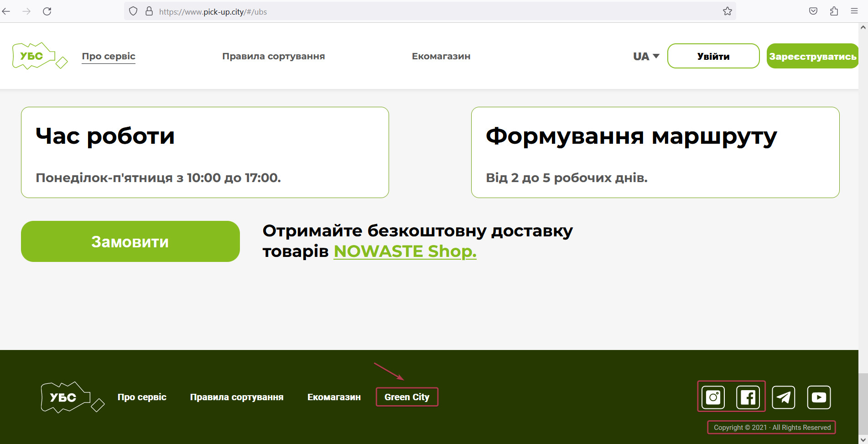Image resolution: width=868 pixels, height=444 pixels.
Task: Open the Instagram page via footer icon
Action: click(712, 397)
